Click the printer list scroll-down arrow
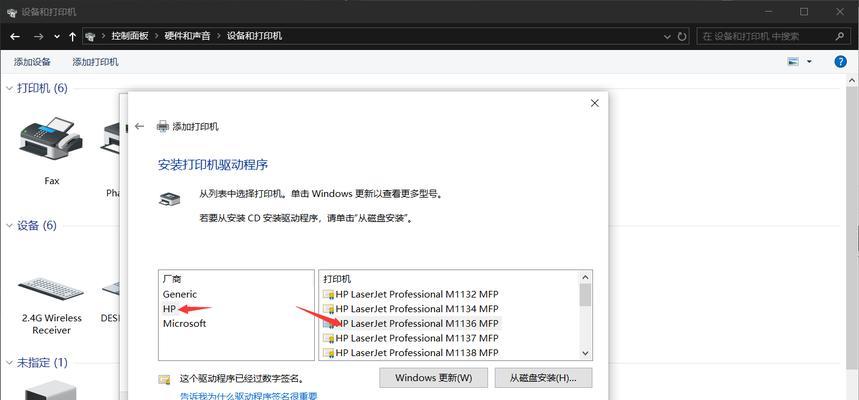 [x=585, y=353]
